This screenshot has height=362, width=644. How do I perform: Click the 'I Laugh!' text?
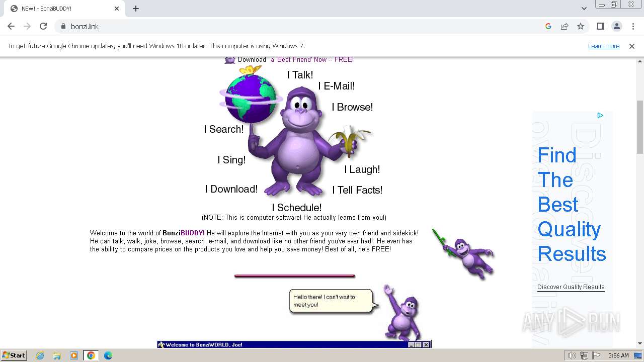pyautogui.click(x=362, y=169)
